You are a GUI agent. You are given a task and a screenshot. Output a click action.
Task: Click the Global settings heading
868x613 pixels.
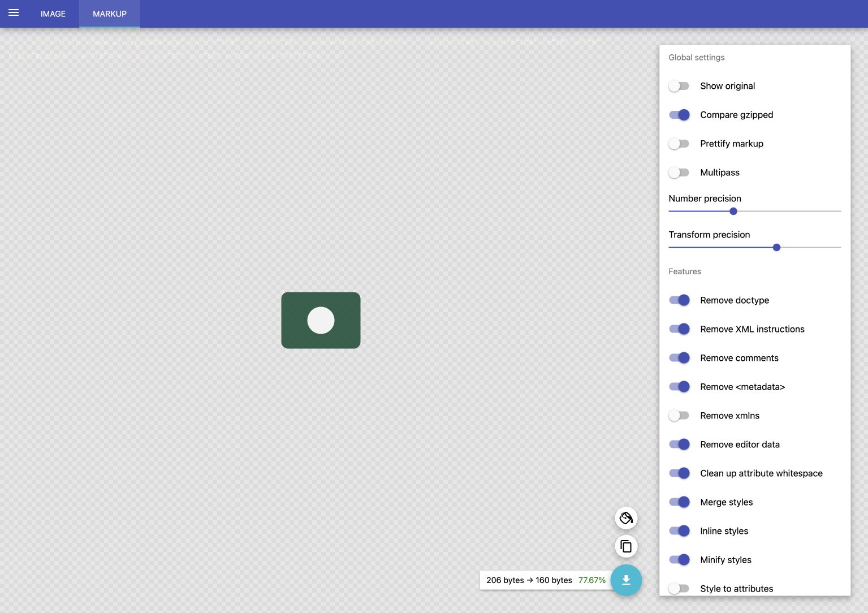[696, 58]
